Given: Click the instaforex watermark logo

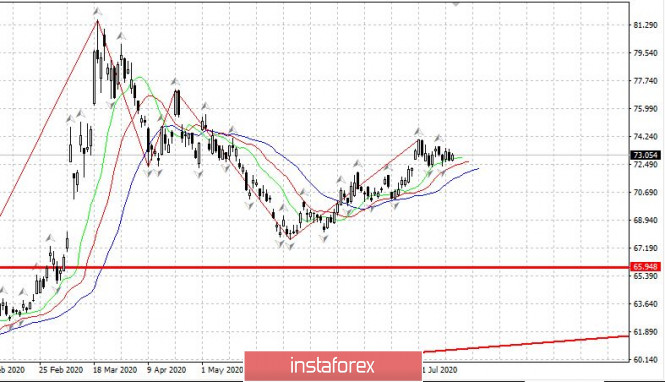Looking at the screenshot, I should click(333, 365).
